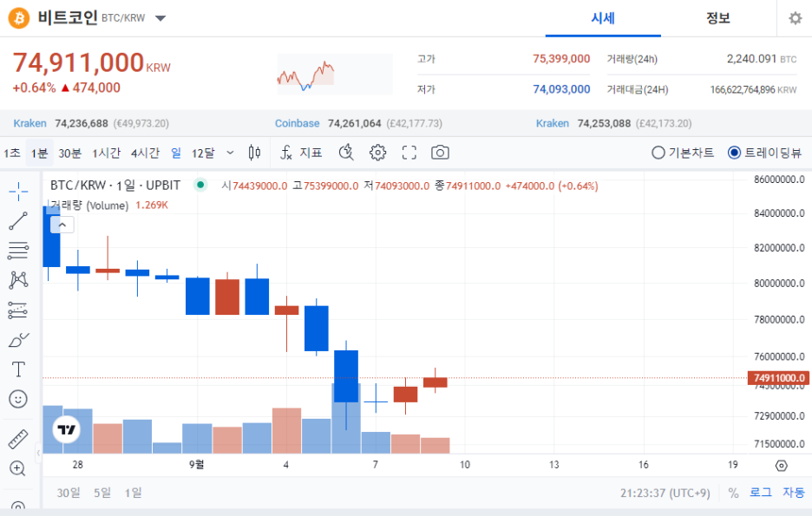
Task: Select the brush drawing tool
Action: tap(18, 340)
